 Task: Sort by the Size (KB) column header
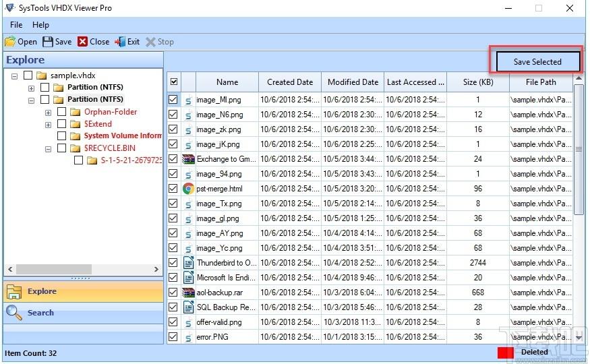click(x=478, y=82)
